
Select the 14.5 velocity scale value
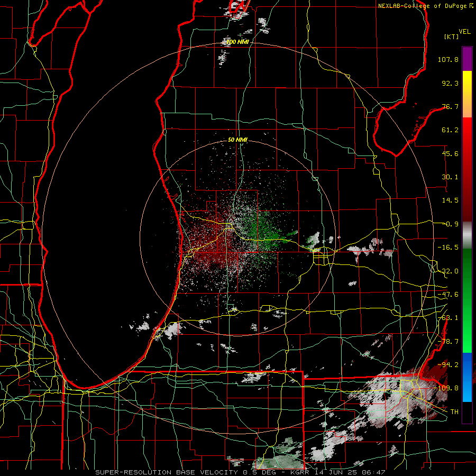[450, 200]
